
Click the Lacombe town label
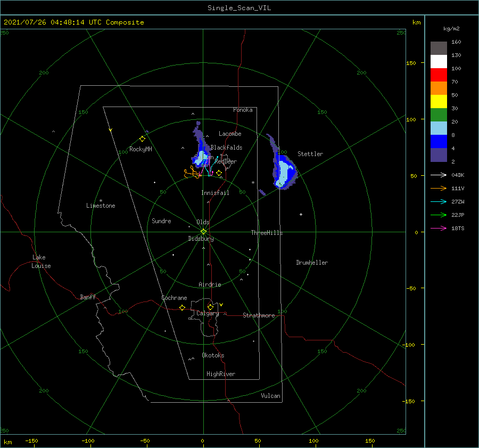click(x=230, y=134)
